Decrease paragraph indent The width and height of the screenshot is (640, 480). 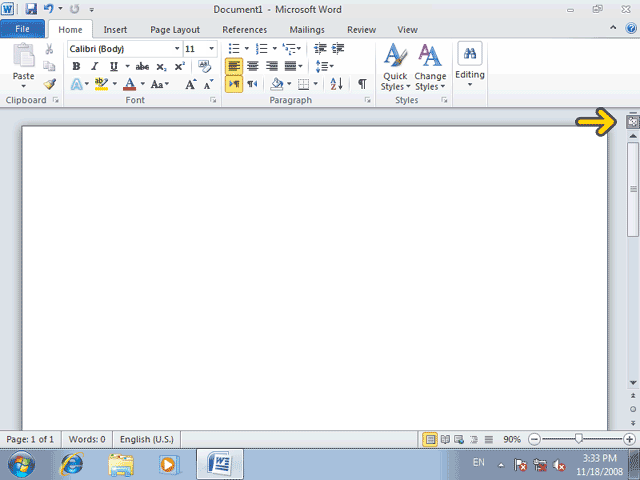click(320, 49)
